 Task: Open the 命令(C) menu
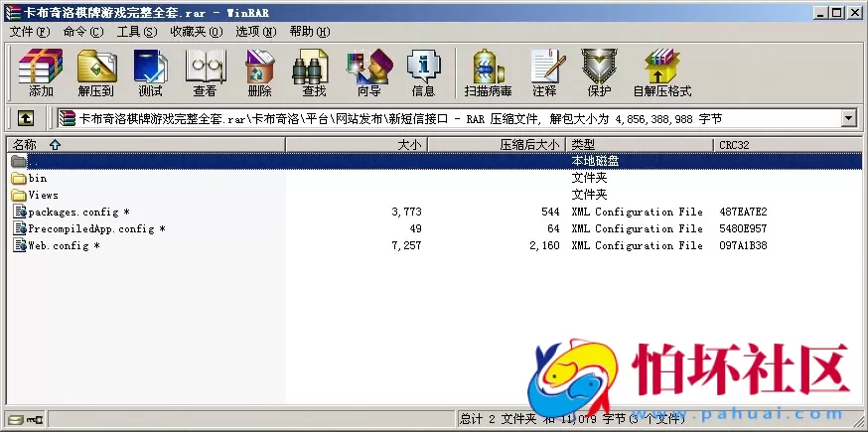point(83,32)
